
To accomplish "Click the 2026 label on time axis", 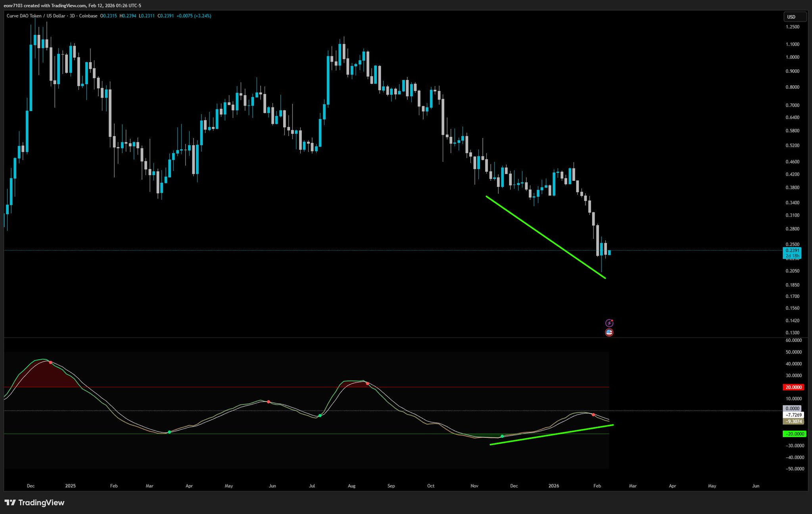I will 553,486.
